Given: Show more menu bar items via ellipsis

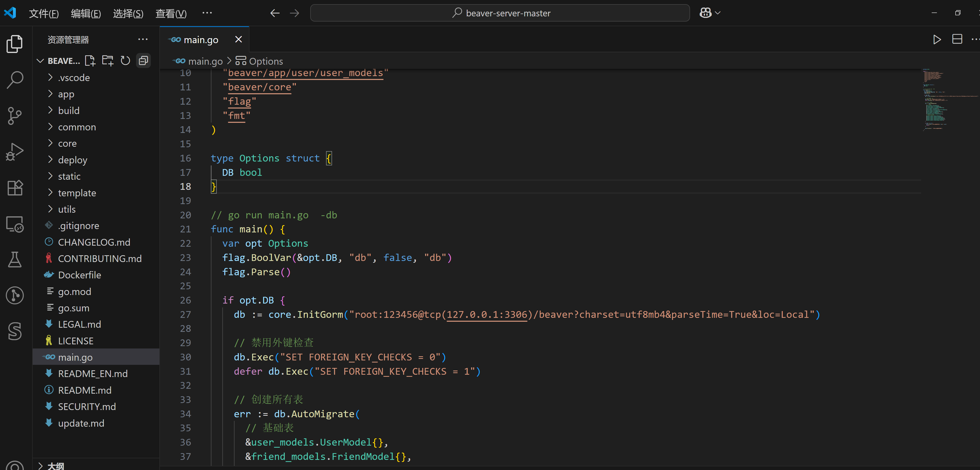Looking at the screenshot, I should [x=207, y=13].
